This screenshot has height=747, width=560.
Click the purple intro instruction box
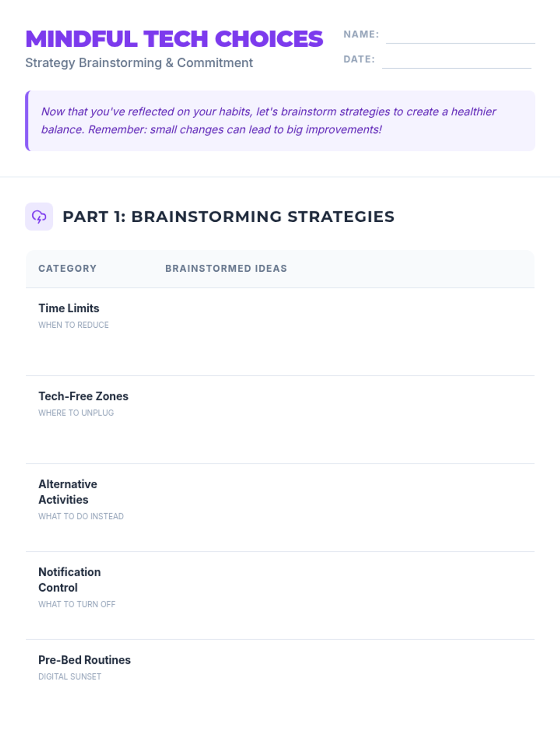(280, 121)
